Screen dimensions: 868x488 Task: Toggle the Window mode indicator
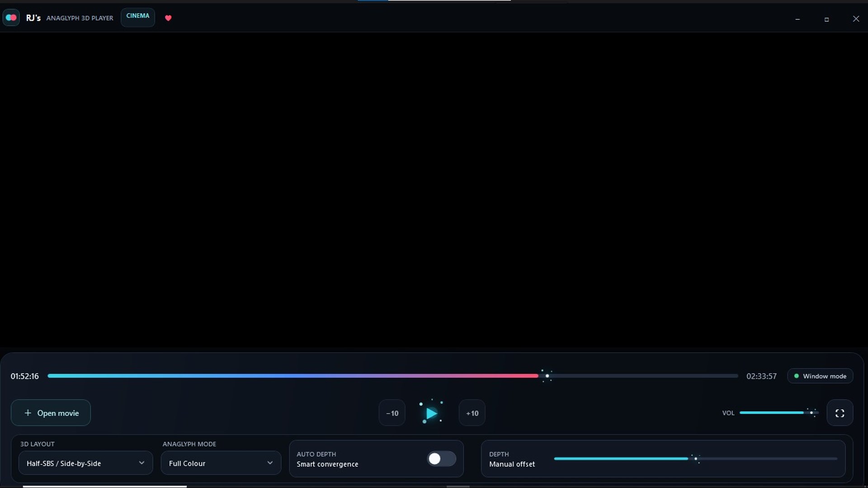pos(820,376)
